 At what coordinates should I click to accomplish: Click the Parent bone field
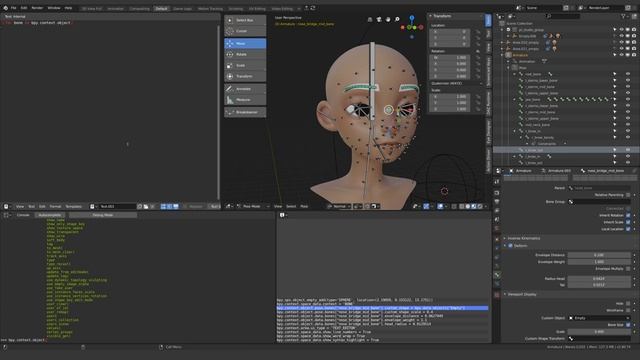tap(599, 188)
